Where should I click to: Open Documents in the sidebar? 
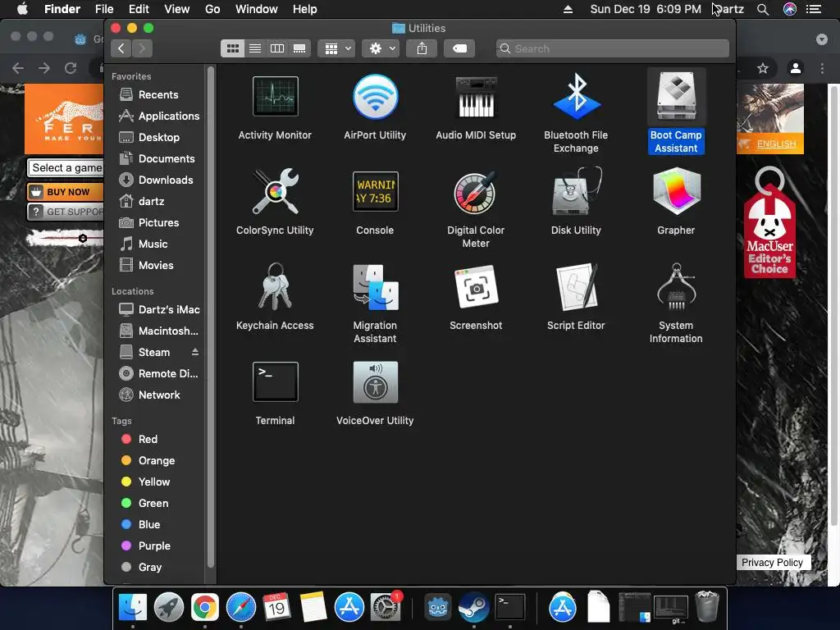158,159
